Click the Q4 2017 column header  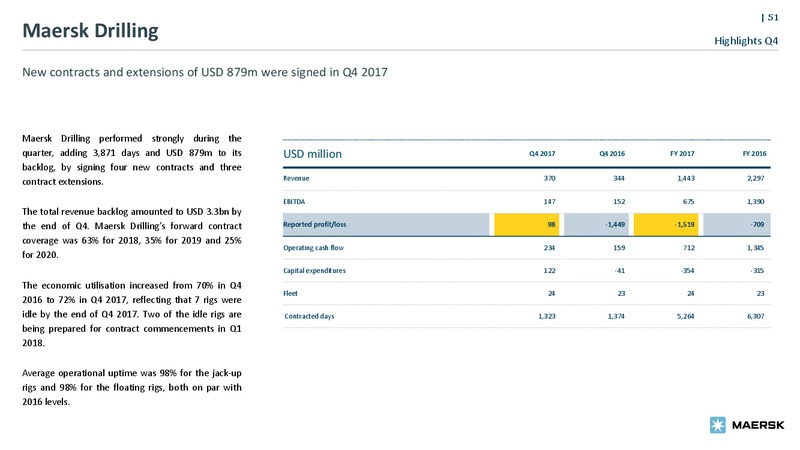click(542, 154)
